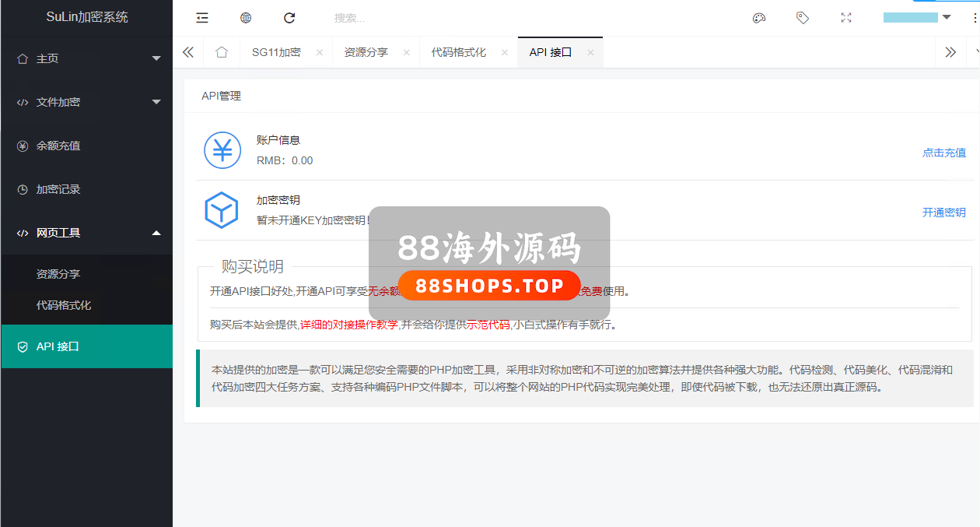
Task: Click the 点击充值 link
Action: tap(943, 153)
